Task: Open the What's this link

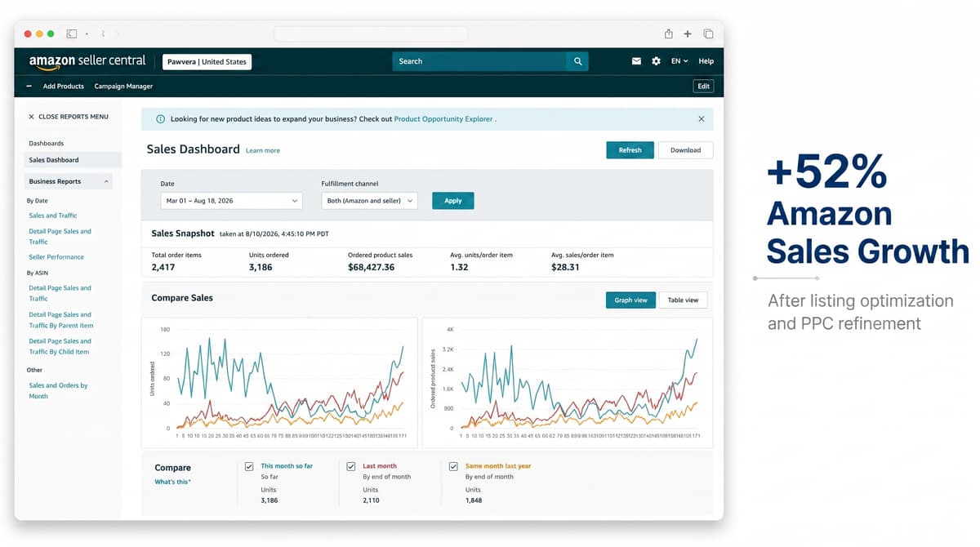Action: tap(172, 482)
